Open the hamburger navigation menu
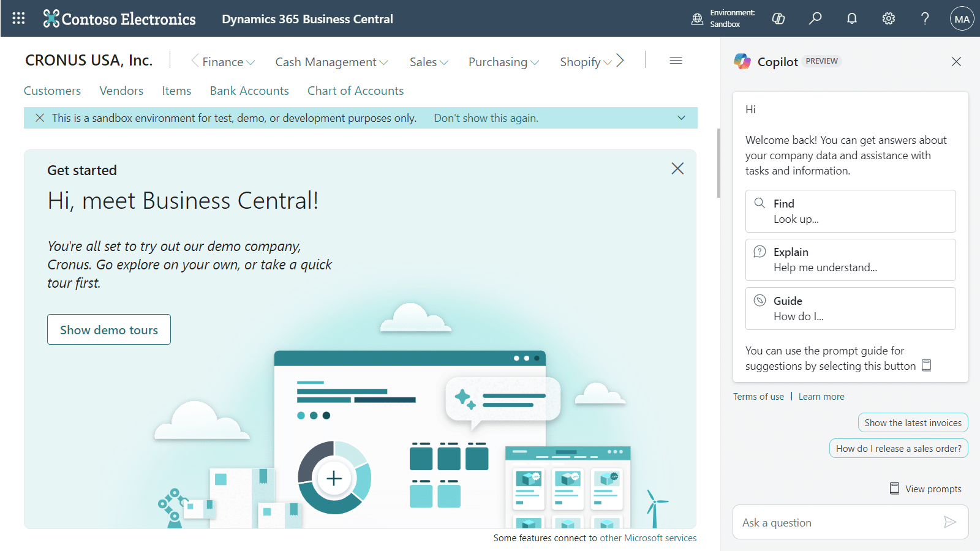Viewport: 980px width, 551px height. coord(676,61)
